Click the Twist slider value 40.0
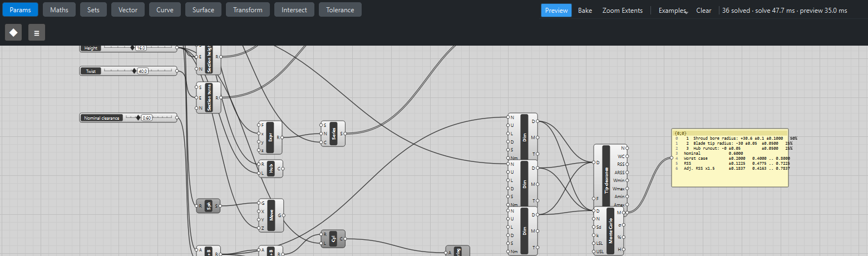Image resolution: width=868 pixels, height=256 pixels. coord(143,71)
